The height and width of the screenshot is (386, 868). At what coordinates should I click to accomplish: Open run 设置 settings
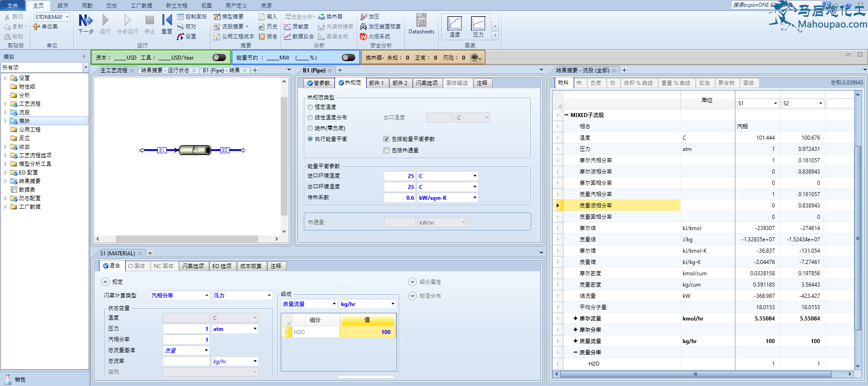click(x=187, y=37)
